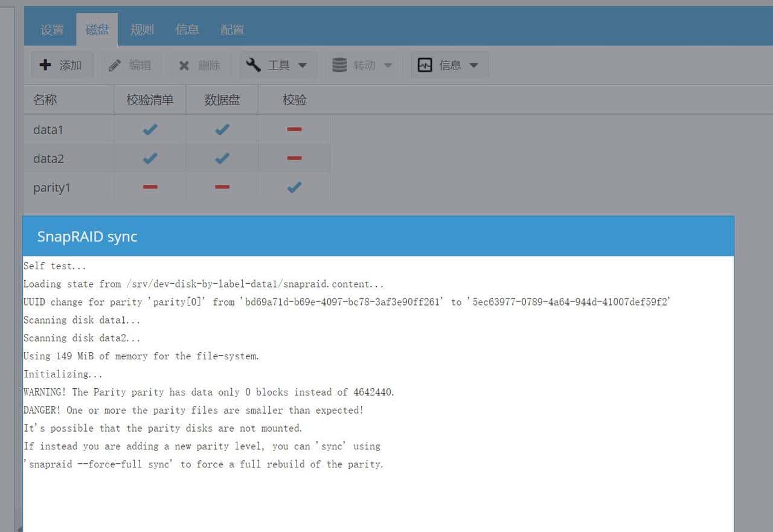Open the 配置 tab

pyautogui.click(x=232, y=30)
